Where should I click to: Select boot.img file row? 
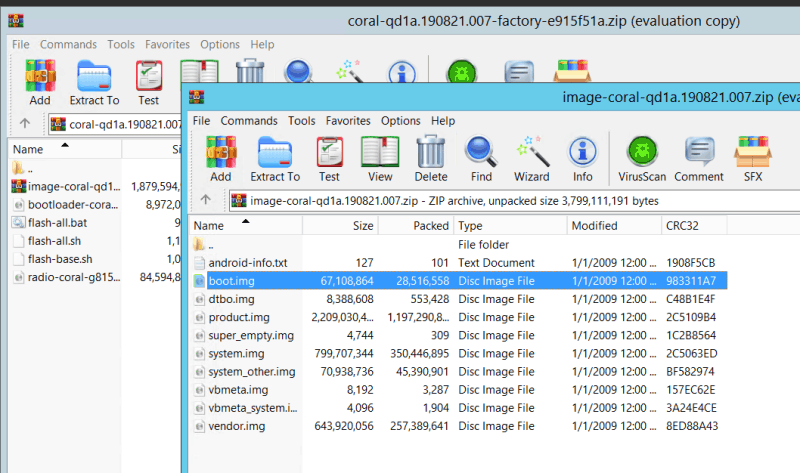click(458, 281)
